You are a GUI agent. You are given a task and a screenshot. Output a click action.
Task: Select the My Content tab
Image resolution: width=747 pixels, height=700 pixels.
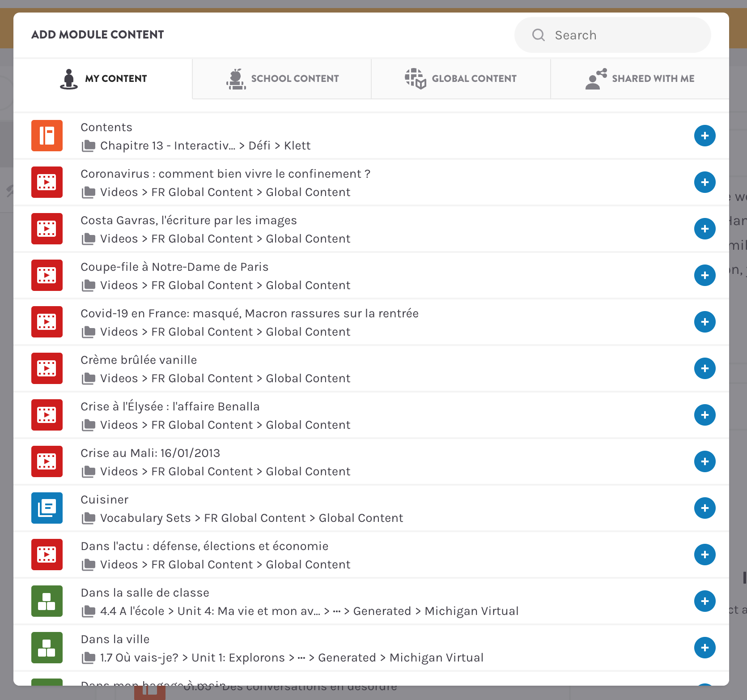click(103, 79)
